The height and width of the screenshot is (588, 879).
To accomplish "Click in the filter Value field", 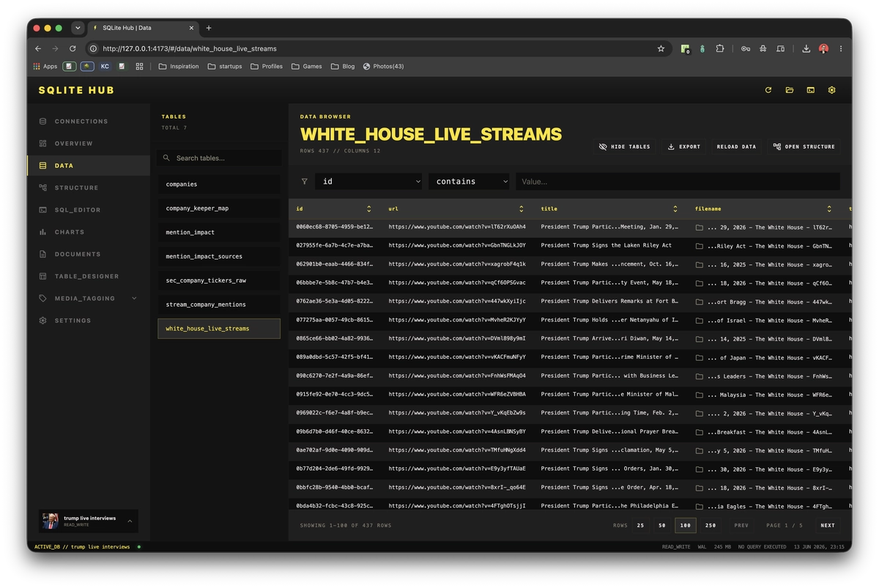I will (x=678, y=182).
